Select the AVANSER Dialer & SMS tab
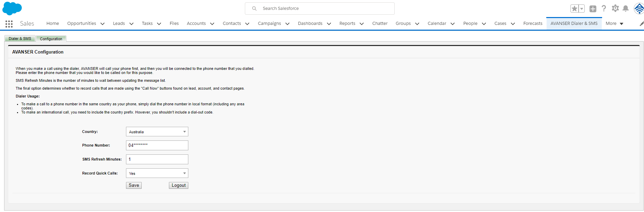This screenshot has height=212, width=644. (x=574, y=24)
